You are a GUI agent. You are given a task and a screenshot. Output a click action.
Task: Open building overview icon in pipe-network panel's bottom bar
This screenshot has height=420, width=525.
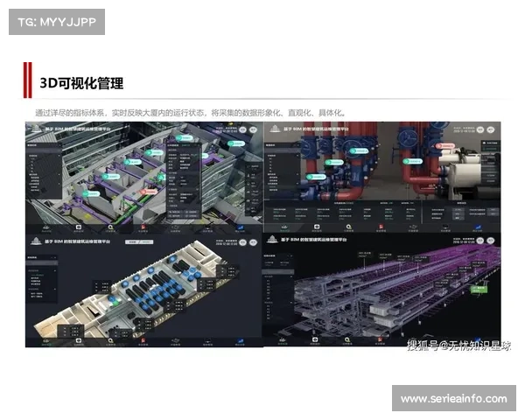[x=283, y=341]
